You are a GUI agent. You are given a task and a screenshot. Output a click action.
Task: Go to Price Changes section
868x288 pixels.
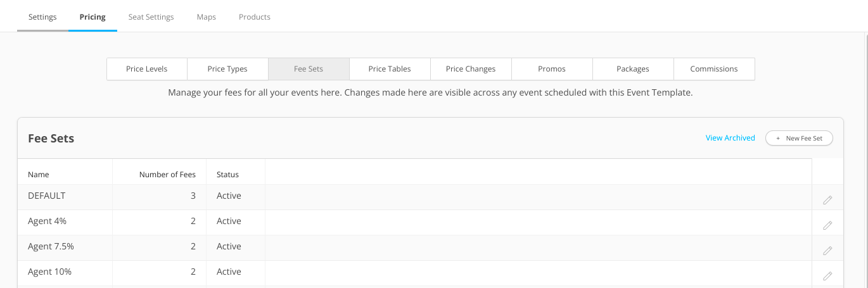471,69
